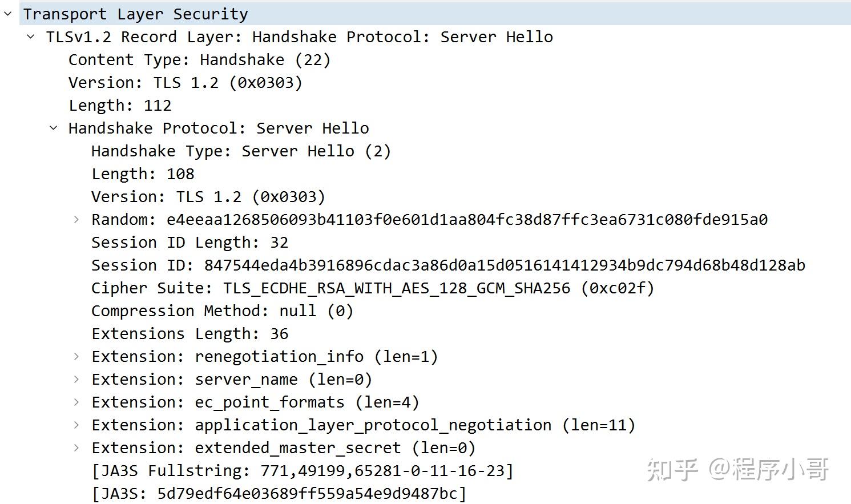Collapse the Handshake Protocol: Server Hello node
The height and width of the screenshot is (504, 851).
tap(54, 128)
